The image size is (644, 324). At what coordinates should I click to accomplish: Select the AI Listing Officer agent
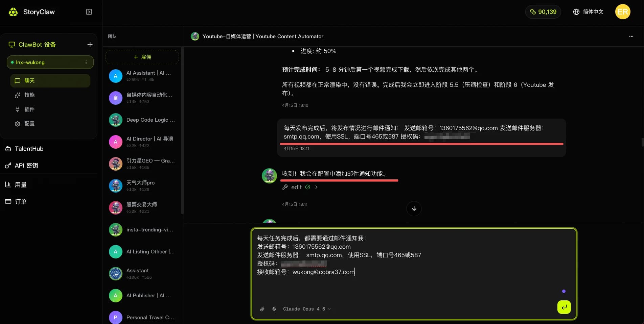click(x=142, y=252)
